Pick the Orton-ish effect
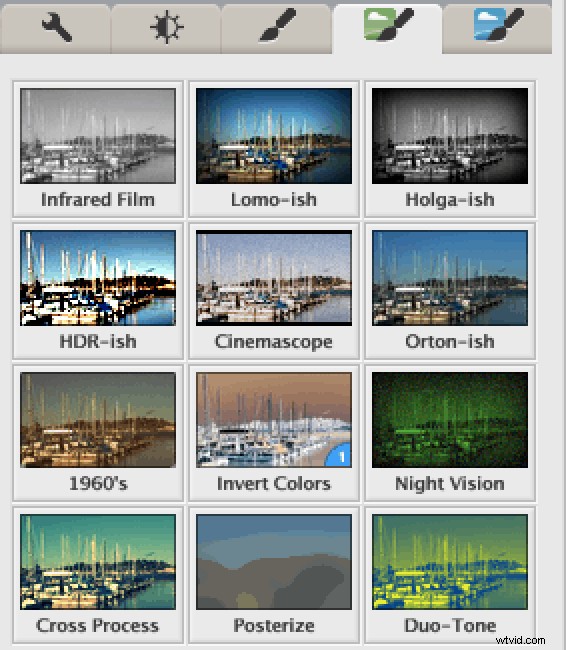566x650 pixels. (x=450, y=291)
